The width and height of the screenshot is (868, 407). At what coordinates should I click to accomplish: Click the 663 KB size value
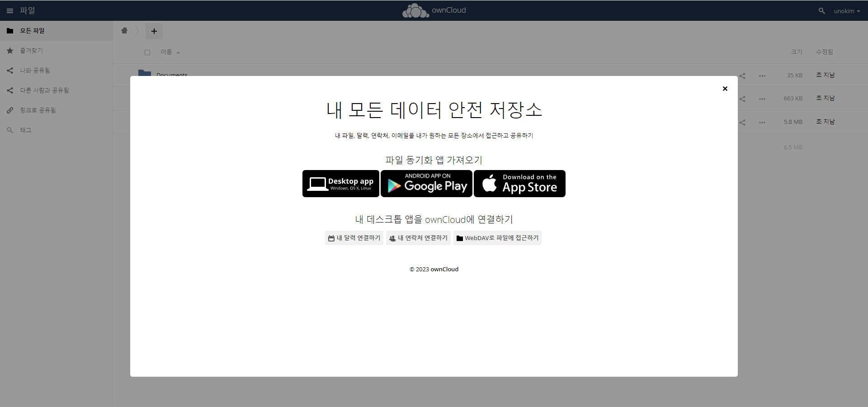tap(793, 98)
